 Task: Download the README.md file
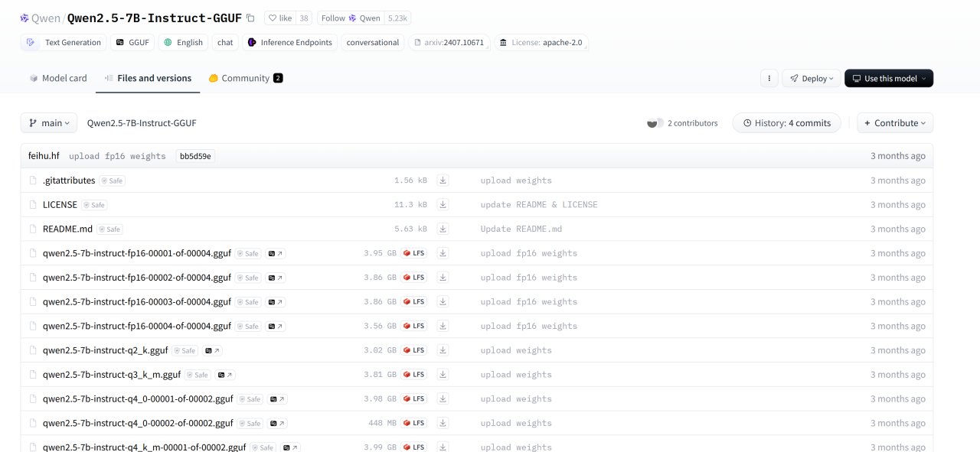coord(443,229)
